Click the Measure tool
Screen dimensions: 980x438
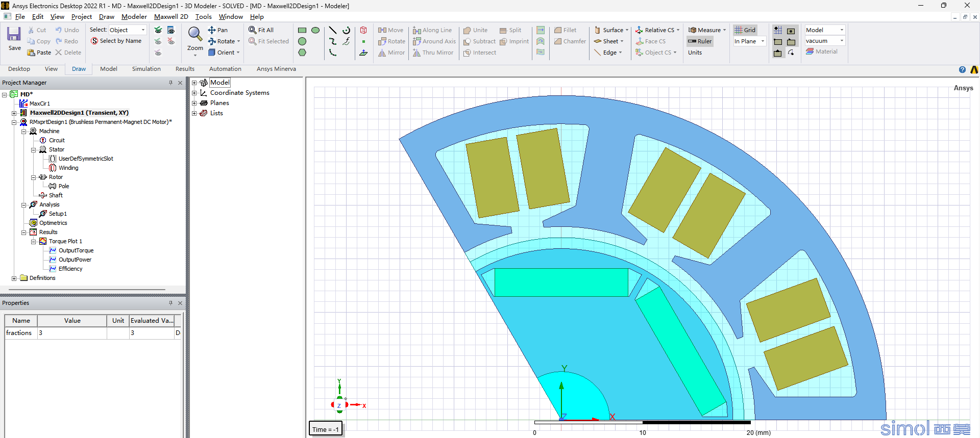[706, 30]
